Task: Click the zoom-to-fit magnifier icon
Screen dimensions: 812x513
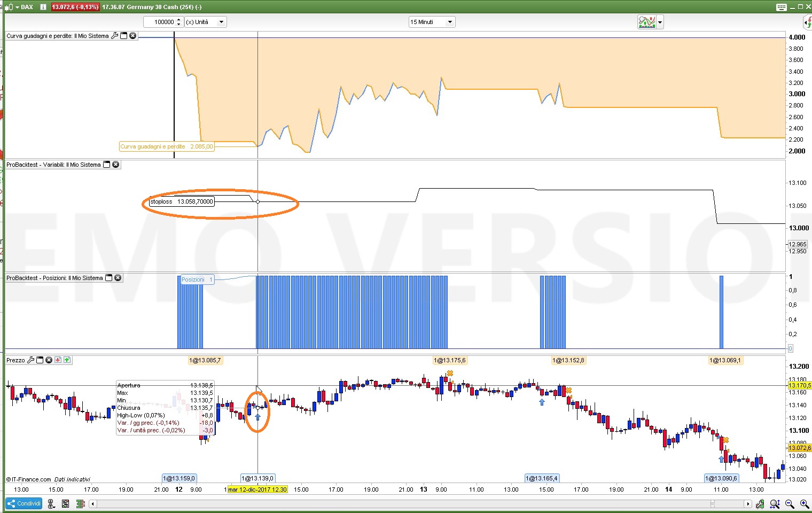Action: click(775, 503)
